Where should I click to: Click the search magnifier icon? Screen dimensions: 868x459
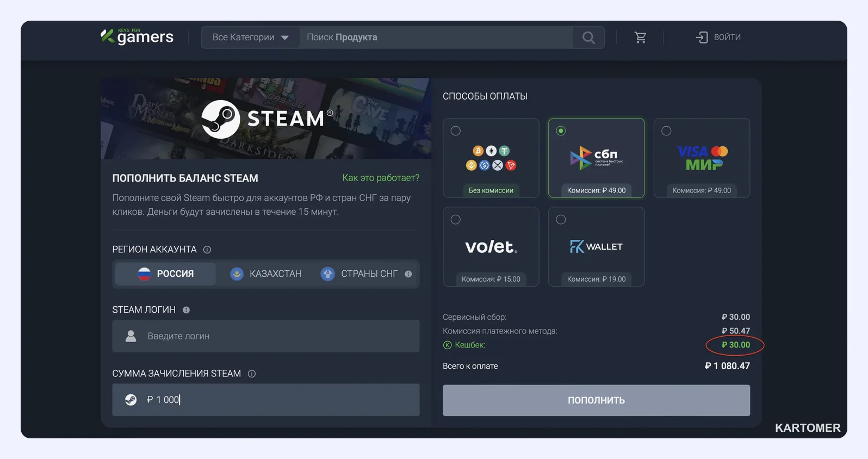click(588, 38)
